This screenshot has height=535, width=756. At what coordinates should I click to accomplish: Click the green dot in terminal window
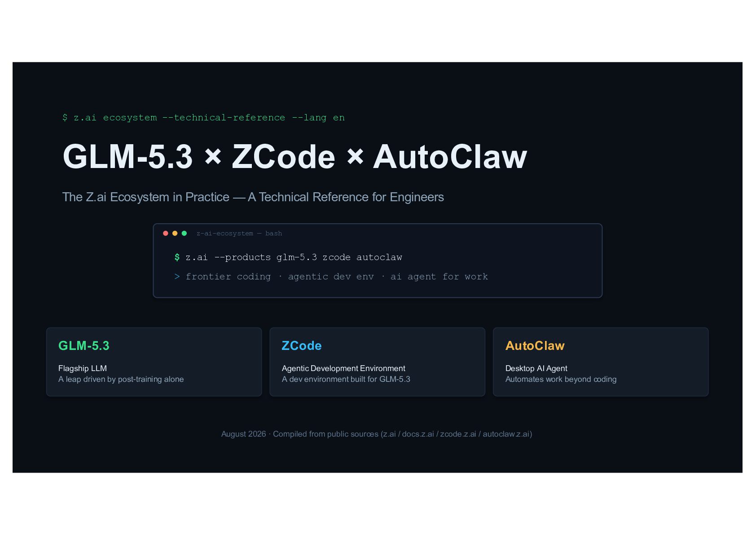point(184,233)
